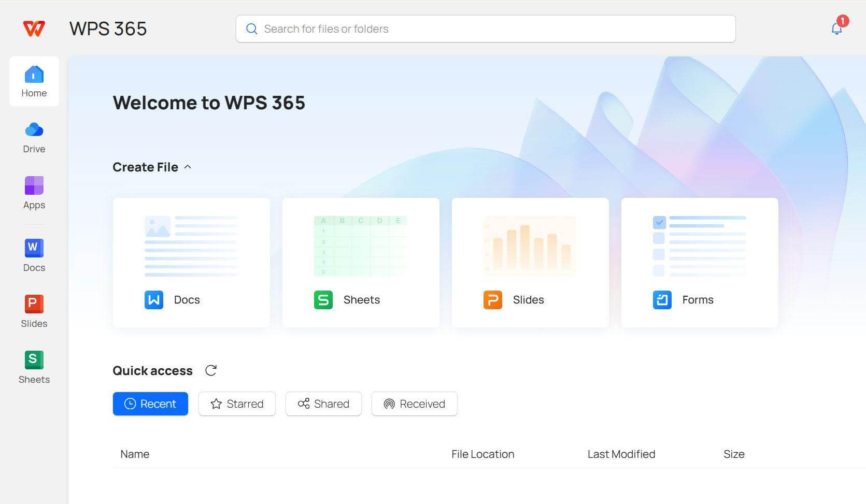Open Docs from the sidebar
The image size is (866, 504).
point(34,255)
